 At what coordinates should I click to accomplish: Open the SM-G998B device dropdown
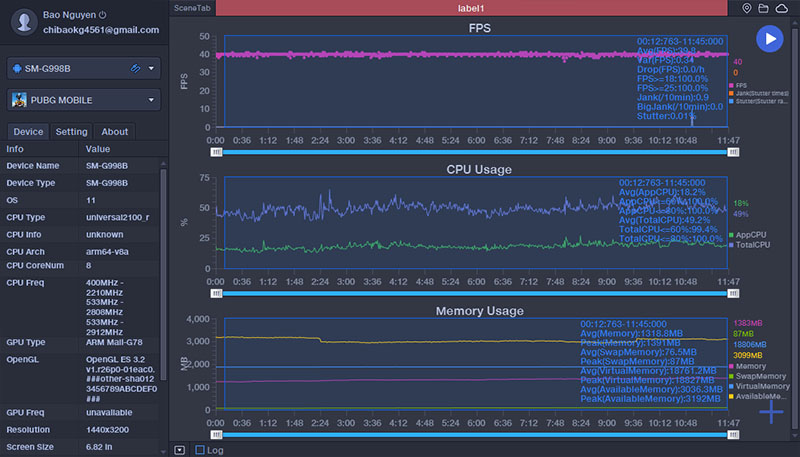pyautogui.click(x=151, y=68)
